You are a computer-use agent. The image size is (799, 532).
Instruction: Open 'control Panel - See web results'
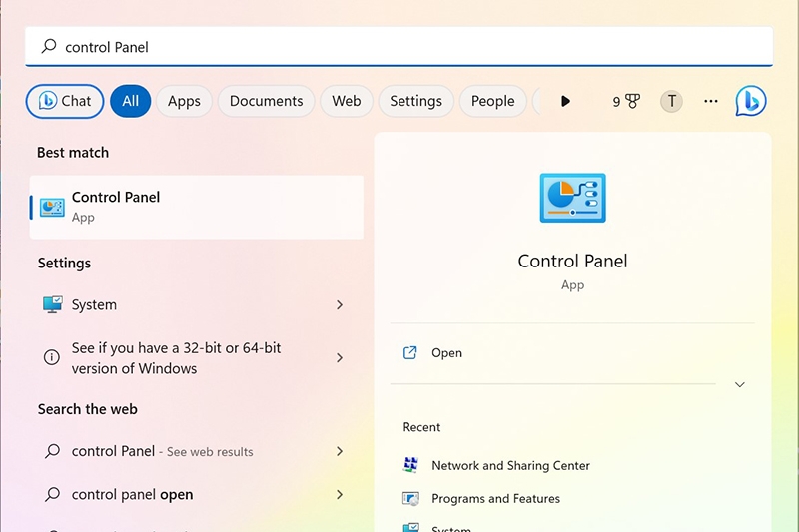tap(196, 451)
